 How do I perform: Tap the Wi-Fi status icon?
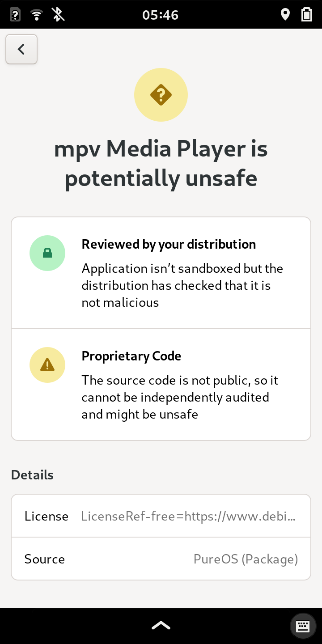tap(37, 15)
